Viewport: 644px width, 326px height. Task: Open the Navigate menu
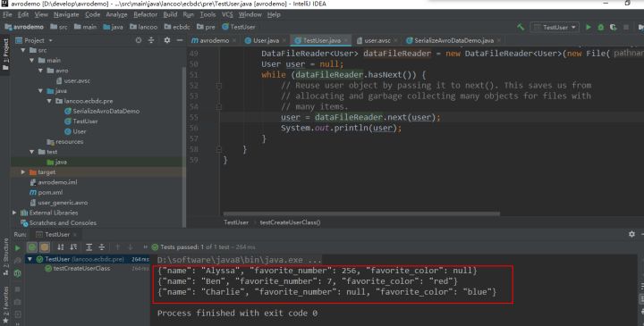coord(66,14)
